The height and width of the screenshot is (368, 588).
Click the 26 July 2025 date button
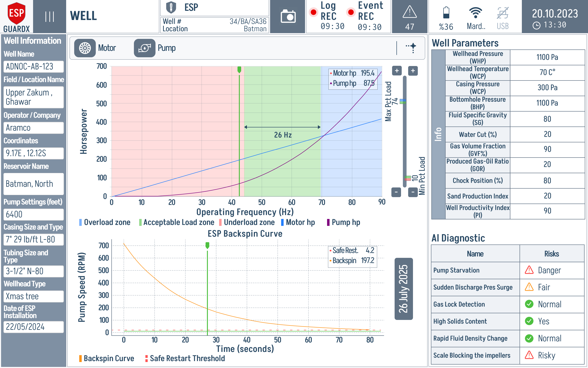point(404,289)
